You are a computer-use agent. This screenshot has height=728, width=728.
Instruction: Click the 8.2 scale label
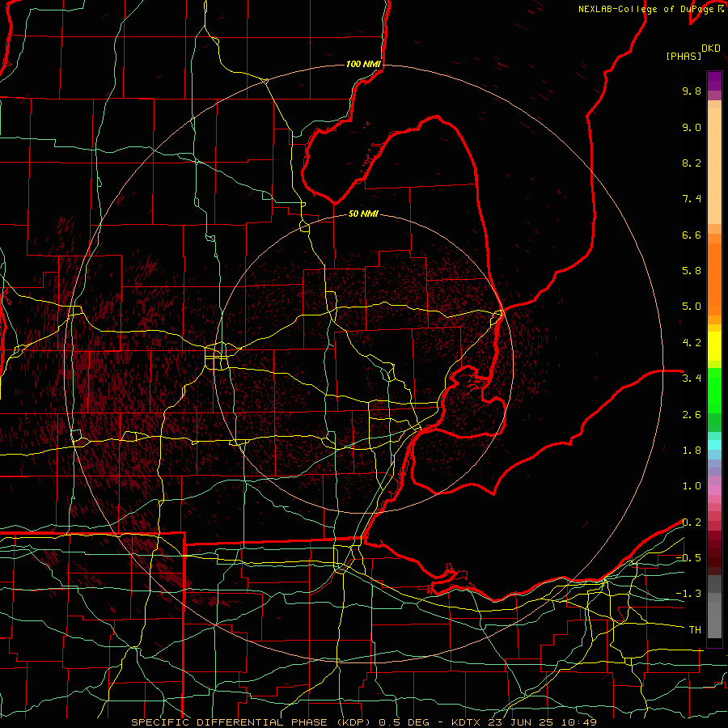pyautogui.click(x=692, y=163)
